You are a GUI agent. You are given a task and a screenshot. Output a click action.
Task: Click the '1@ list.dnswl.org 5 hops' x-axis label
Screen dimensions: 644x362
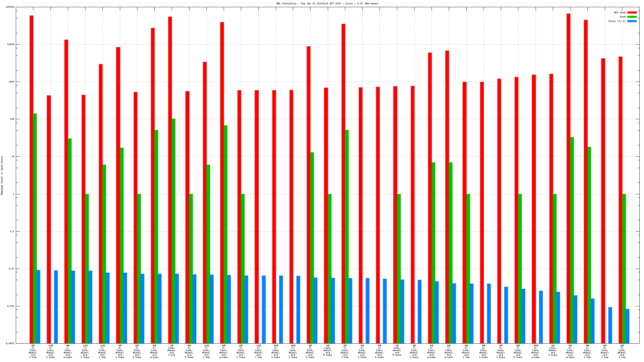pos(397,350)
